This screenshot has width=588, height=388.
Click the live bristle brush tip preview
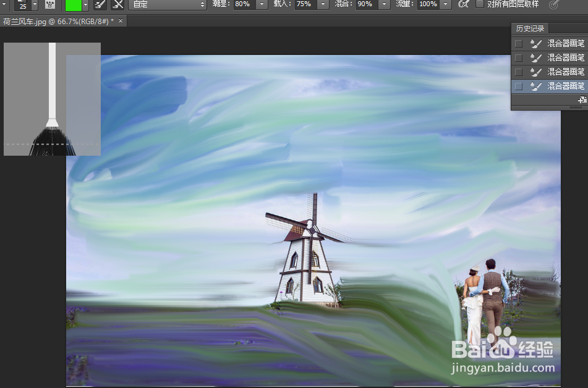(x=52, y=99)
